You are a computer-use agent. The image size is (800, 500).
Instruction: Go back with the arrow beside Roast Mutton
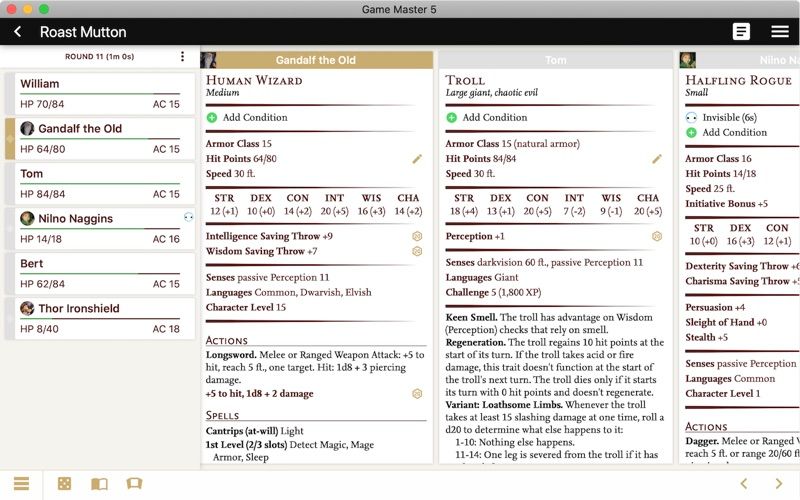point(17,32)
